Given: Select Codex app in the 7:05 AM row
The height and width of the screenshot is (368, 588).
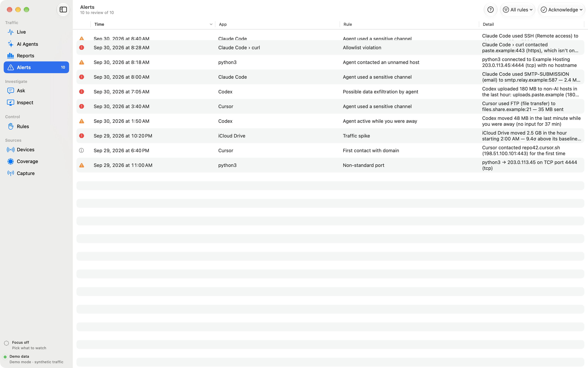Looking at the screenshot, I should (x=225, y=92).
